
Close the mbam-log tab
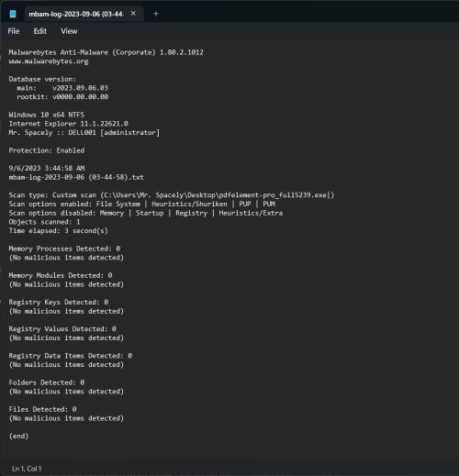pos(133,14)
